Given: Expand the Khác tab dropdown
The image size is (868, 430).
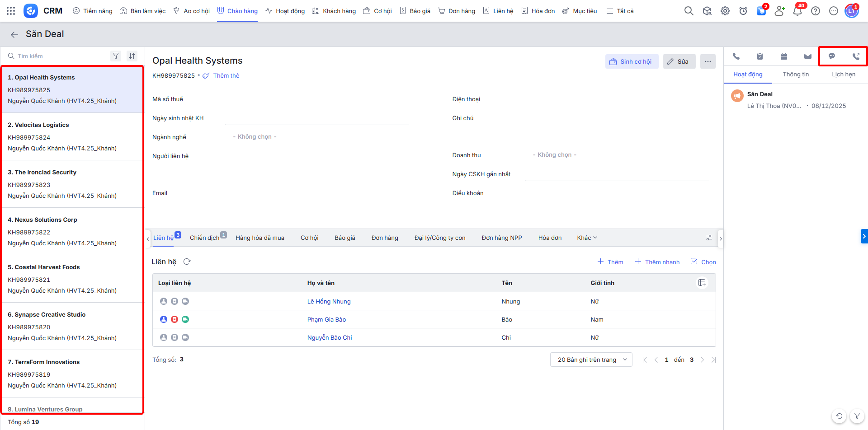Looking at the screenshot, I should pyautogui.click(x=587, y=238).
